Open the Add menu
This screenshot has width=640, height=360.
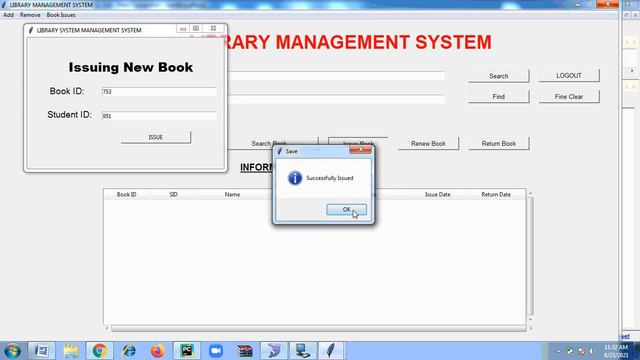pos(8,15)
